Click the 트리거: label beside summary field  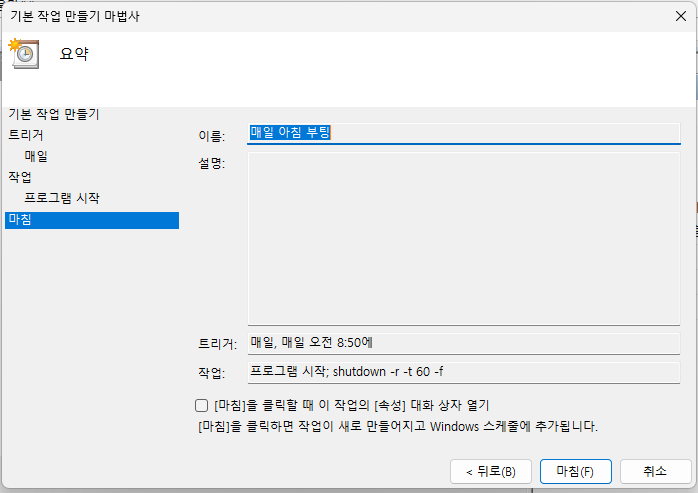tap(218, 344)
